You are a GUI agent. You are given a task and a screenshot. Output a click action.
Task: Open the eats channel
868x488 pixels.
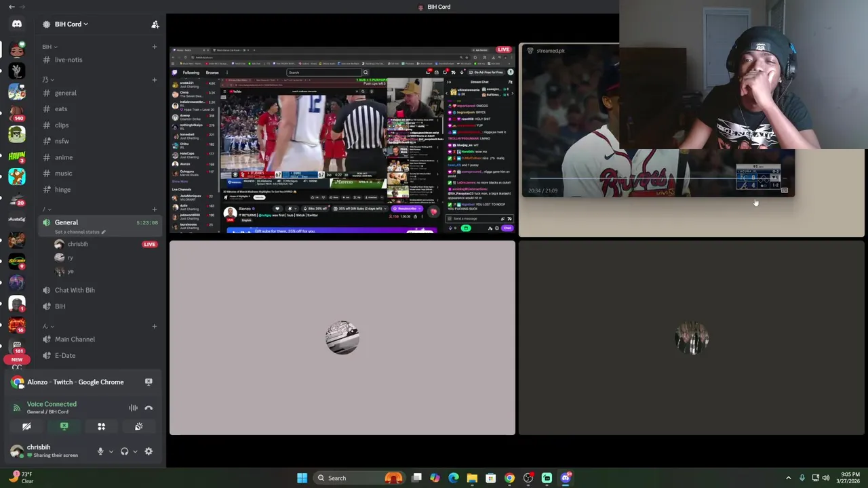tap(99, 109)
